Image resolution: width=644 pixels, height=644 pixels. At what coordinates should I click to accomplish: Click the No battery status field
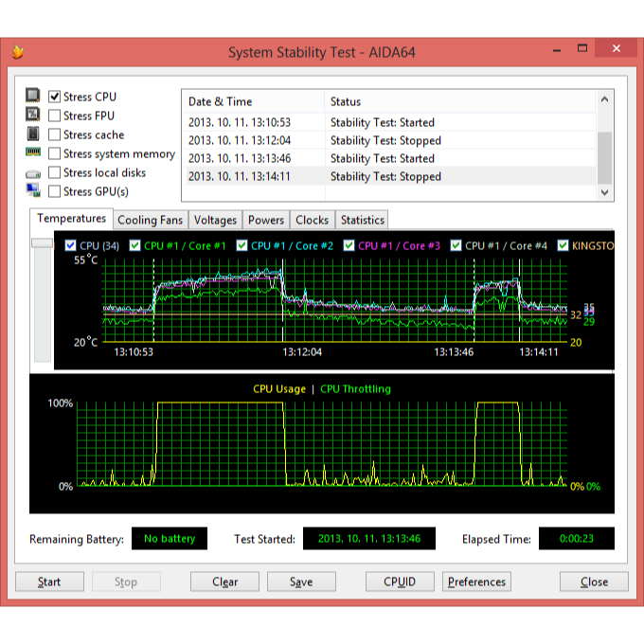tap(170, 539)
